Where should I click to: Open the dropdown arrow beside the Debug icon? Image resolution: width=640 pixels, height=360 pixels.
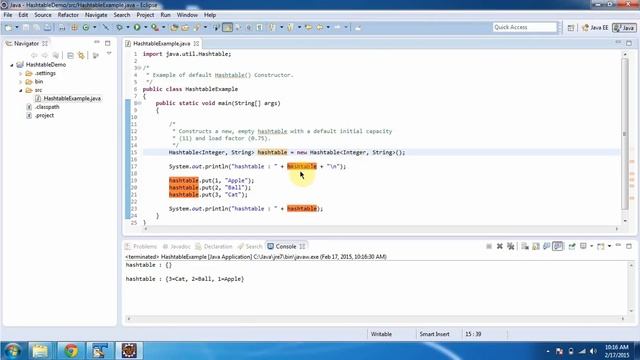coord(128,27)
